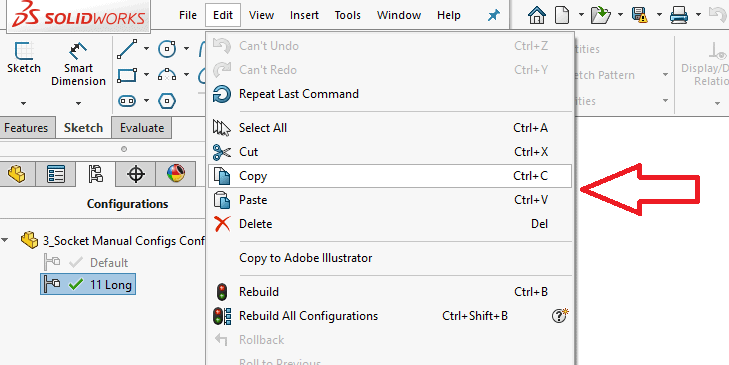Click the pin icon beside Help menu
This screenshot has height=365, width=729.
(x=493, y=15)
